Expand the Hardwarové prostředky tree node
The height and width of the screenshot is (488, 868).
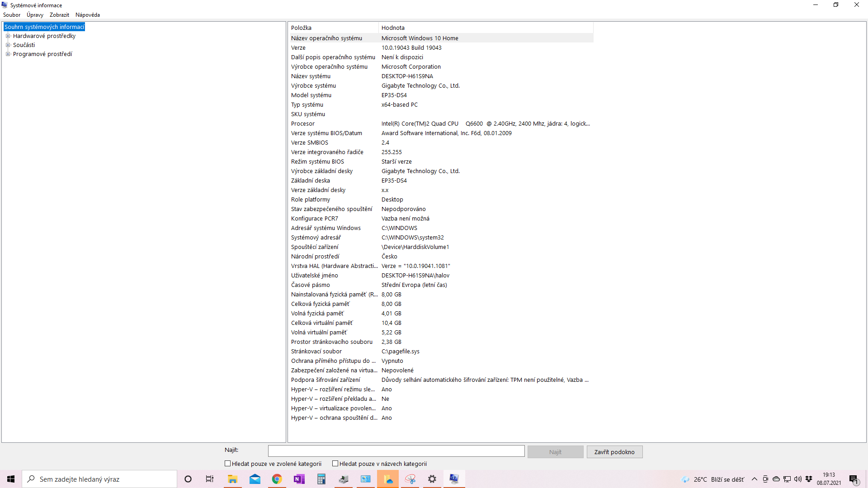point(8,36)
